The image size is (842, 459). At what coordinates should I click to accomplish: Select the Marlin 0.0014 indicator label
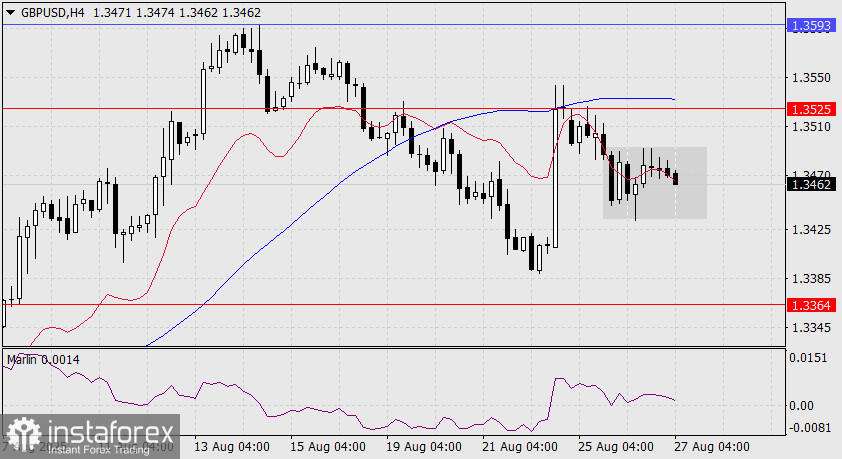click(x=43, y=360)
